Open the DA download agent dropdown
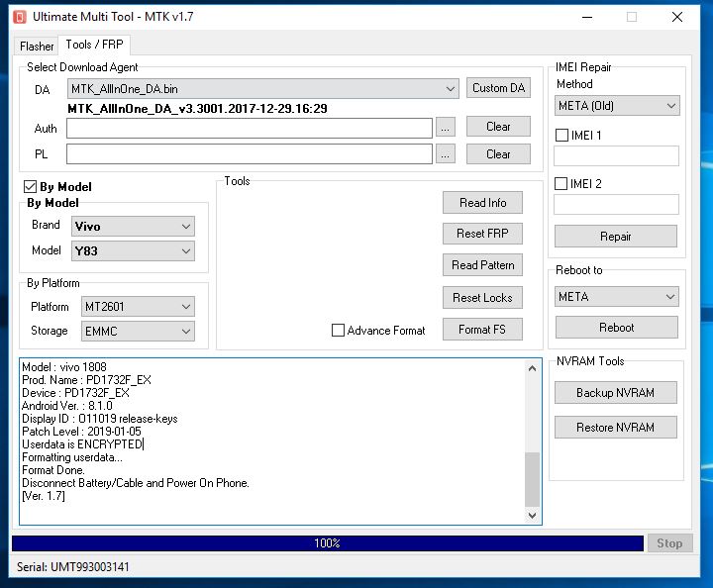Viewport: 713px width, 588px height. coord(262,89)
